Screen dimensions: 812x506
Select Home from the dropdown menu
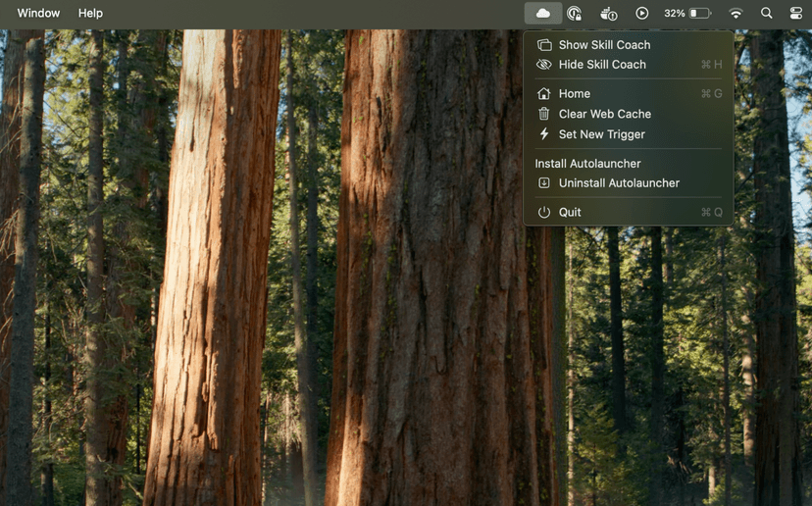coord(629,94)
